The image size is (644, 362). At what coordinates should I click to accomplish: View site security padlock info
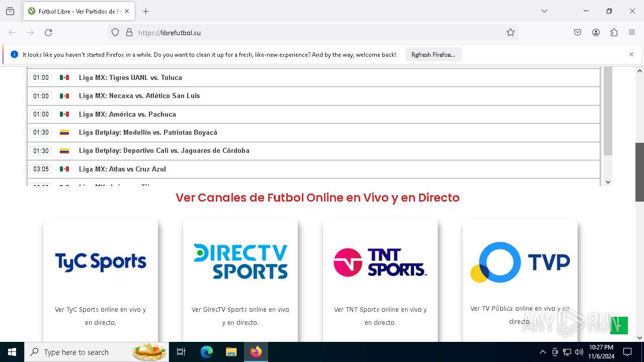coord(129,32)
